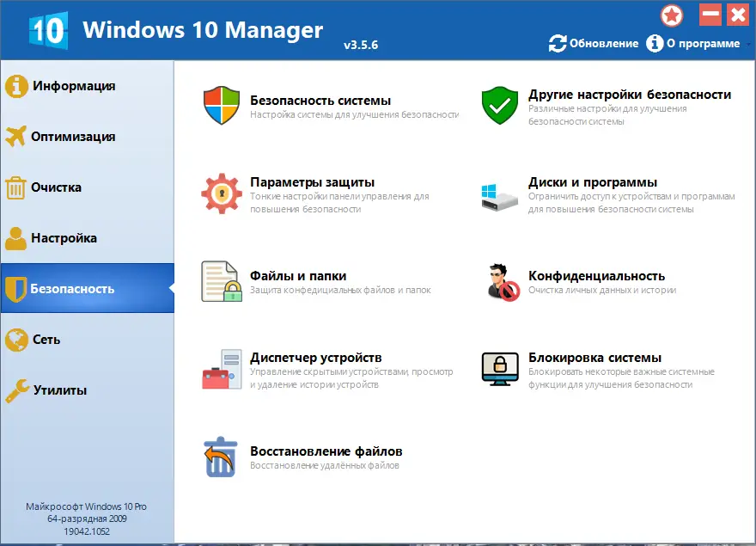Minimize the Windows 10 Manager window
The image size is (756, 546).
[710, 15]
